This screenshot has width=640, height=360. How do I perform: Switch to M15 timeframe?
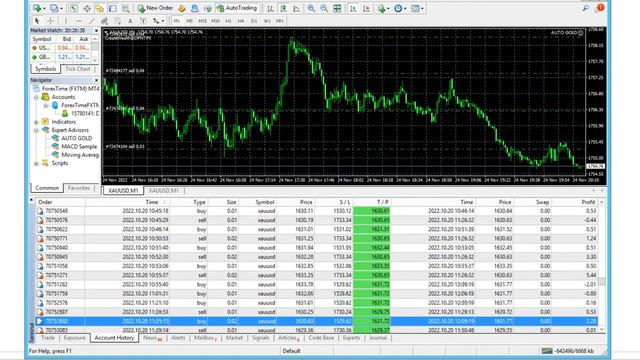[x=202, y=21]
